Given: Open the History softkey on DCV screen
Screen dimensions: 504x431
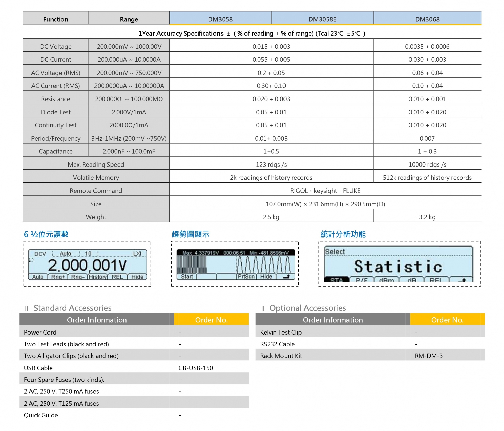Looking at the screenshot, I should tap(98, 277).
